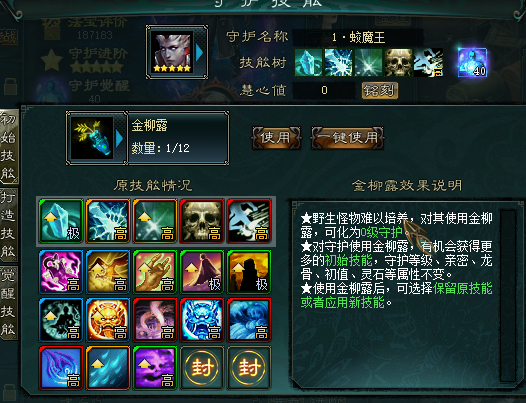Click the golden skull skill icon in grid
Viewport: 526px width, 403px height.
(202, 220)
